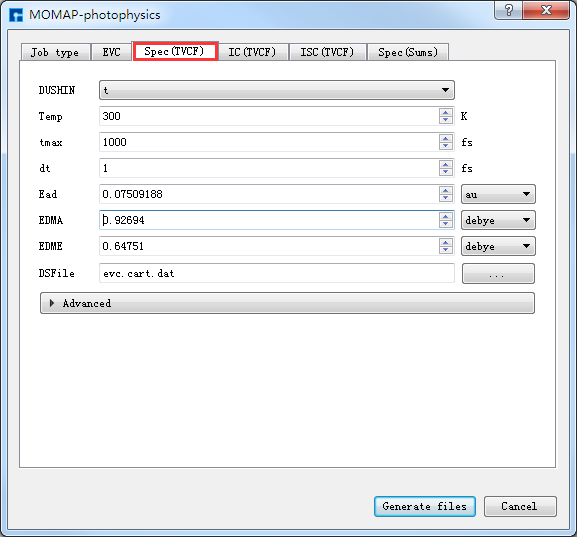
Task: Open the EVC tab
Action: [x=111, y=52]
